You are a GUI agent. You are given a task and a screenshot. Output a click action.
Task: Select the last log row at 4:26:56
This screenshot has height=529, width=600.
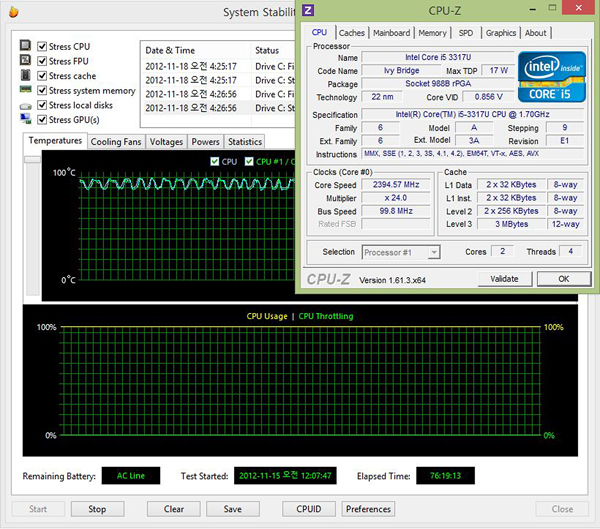pos(219,108)
